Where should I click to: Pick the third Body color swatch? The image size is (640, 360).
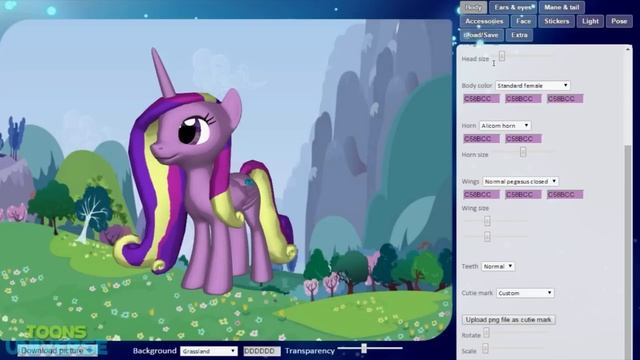[x=565, y=99]
